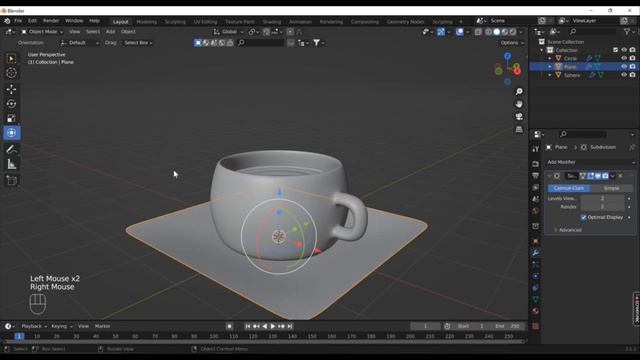The width and height of the screenshot is (640, 360).
Task: Select solid viewport shading icon
Action: point(496,32)
